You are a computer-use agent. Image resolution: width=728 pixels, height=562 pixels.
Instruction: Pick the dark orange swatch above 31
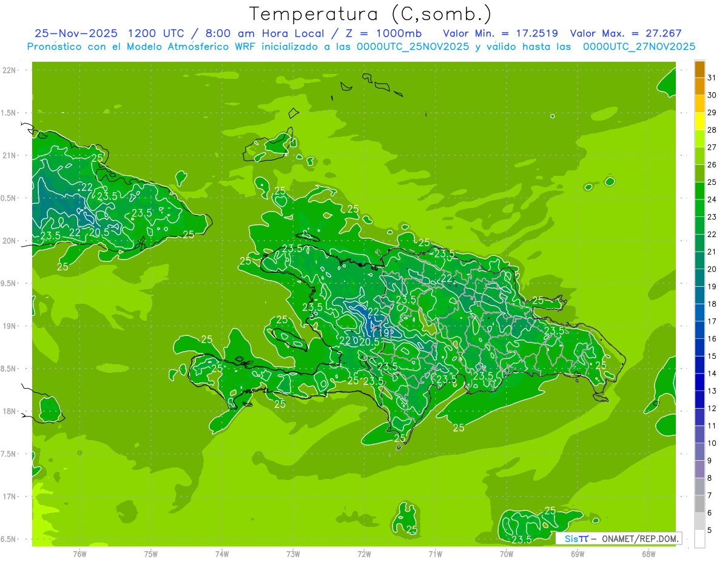tap(699, 69)
